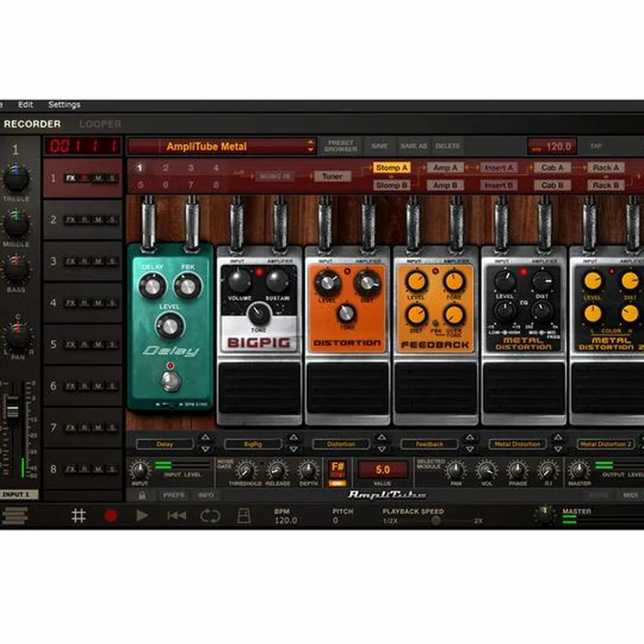644x644 pixels.
Task: Click the Delay pedal's FBK knob
Action: coord(188,286)
